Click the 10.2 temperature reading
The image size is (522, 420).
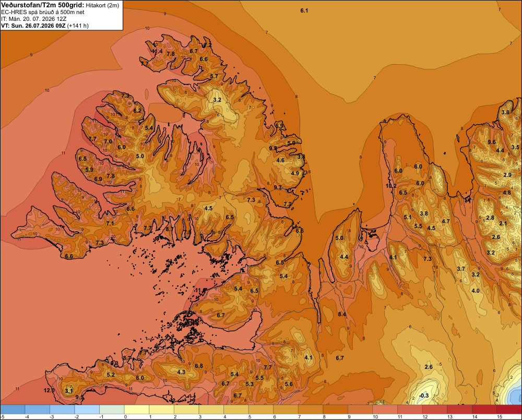391,186
